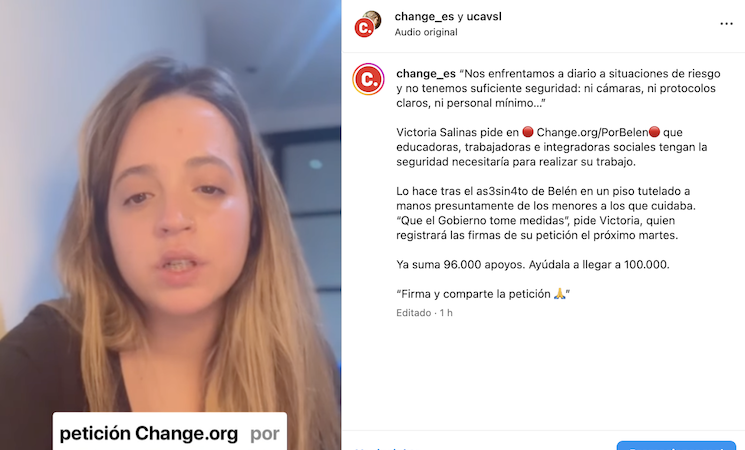The height and width of the screenshot is (450, 745).
Task: Click the red circle emoji before Change.org/PorBelen
Action: [527, 132]
